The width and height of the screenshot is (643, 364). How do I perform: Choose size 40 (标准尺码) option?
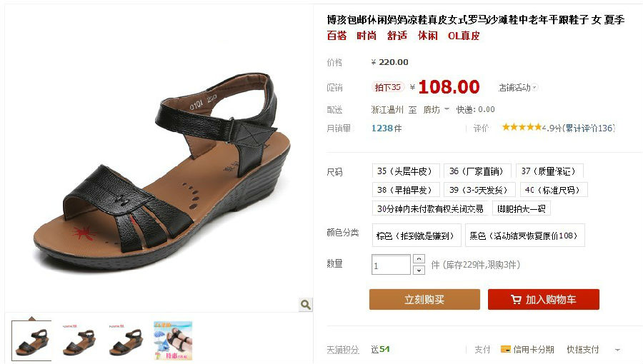tap(552, 190)
